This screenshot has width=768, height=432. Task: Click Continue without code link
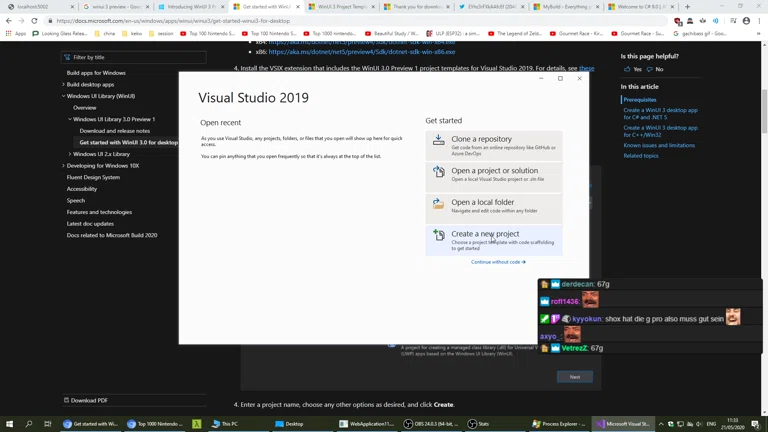click(x=498, y=262)
